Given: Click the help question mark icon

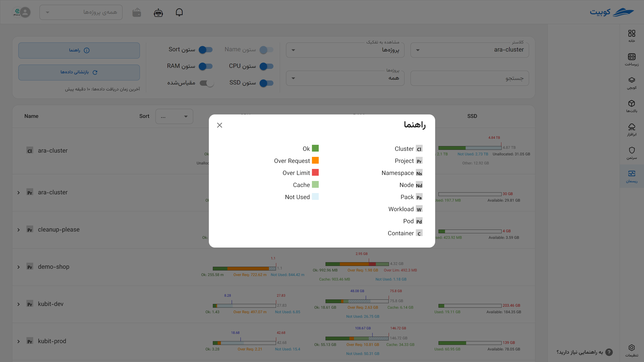Looking at the screenshot, I should 609,352.
